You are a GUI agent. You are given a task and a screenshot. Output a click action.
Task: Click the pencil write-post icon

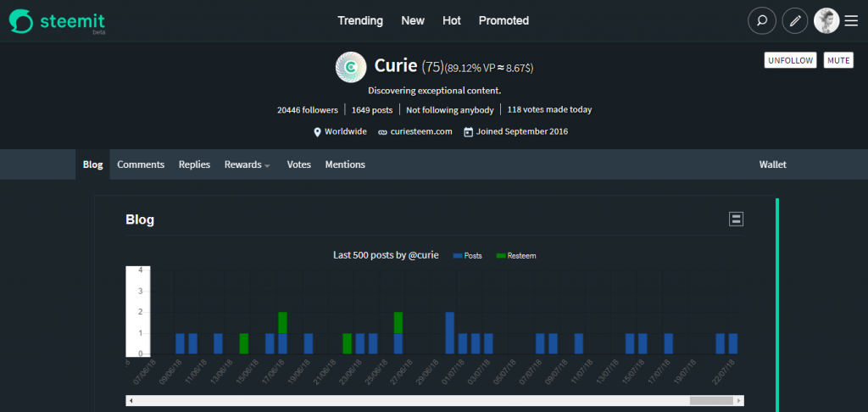795,21
